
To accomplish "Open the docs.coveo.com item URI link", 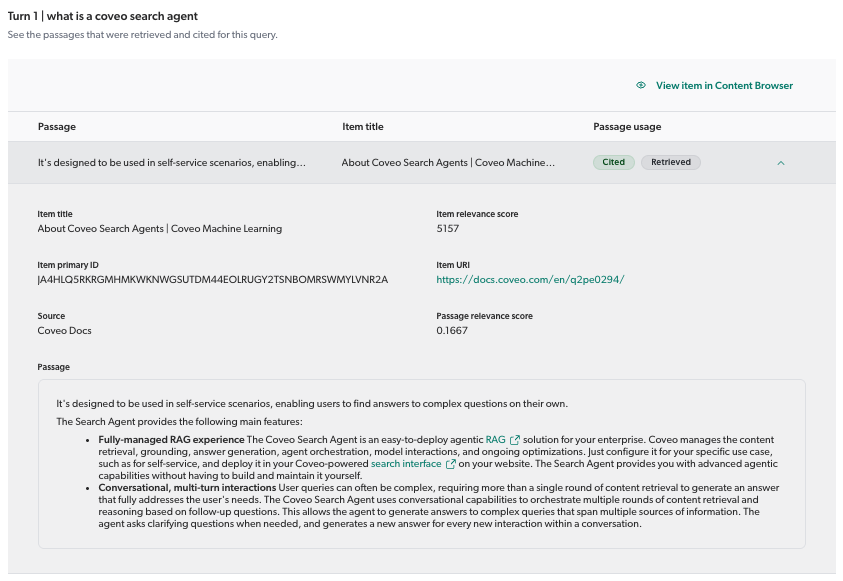I will pos(530,279).
